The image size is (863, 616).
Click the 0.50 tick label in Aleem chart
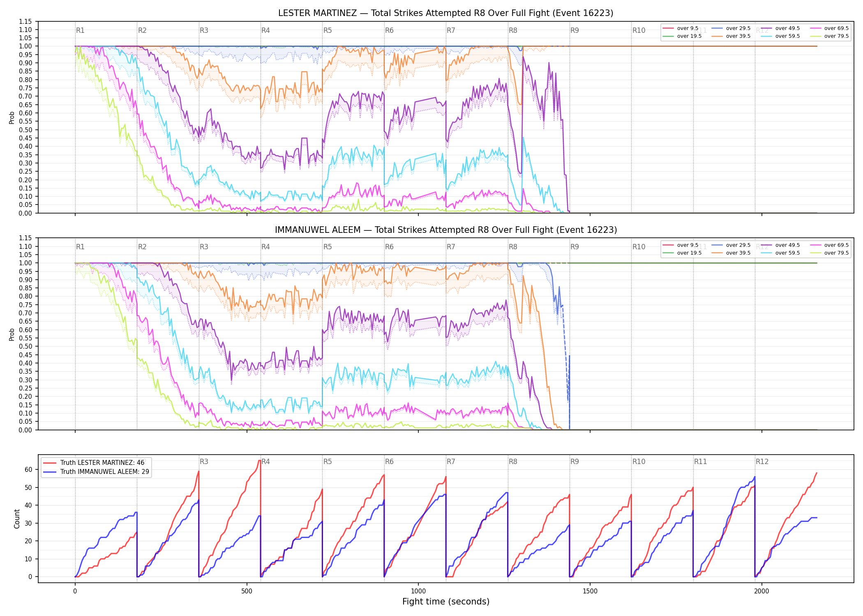25,346
